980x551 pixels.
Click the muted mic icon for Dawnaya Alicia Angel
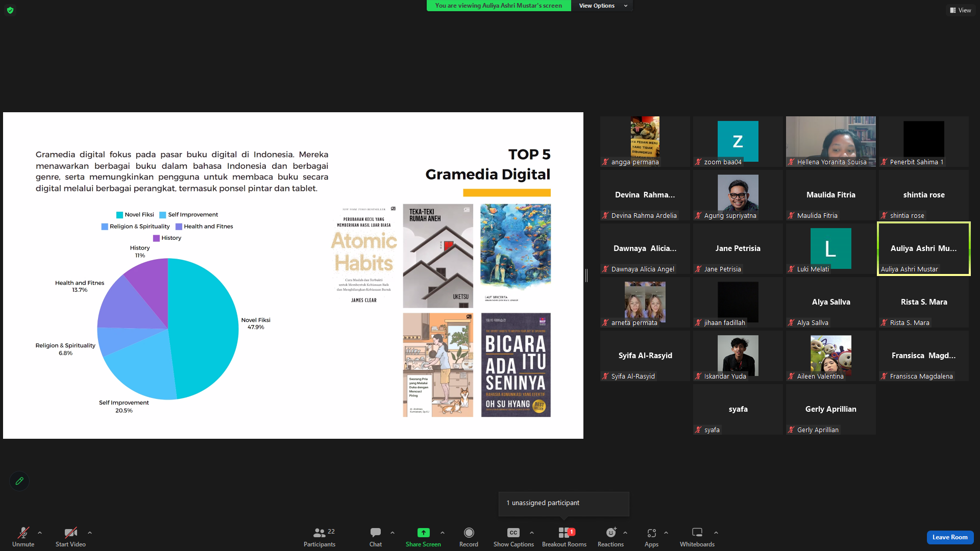tap(605, 269)
